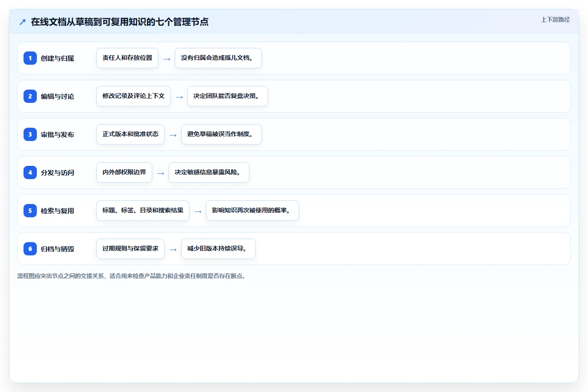588x392 pixels.
Task: Click the 责任人和存放位置 box
Action: coord(127,58)
